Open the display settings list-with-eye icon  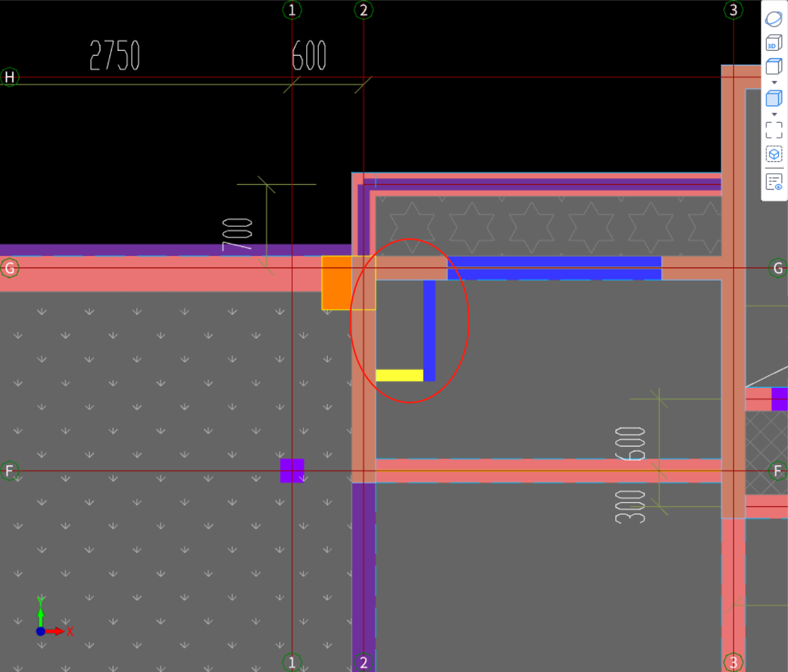tap(774, 181)
